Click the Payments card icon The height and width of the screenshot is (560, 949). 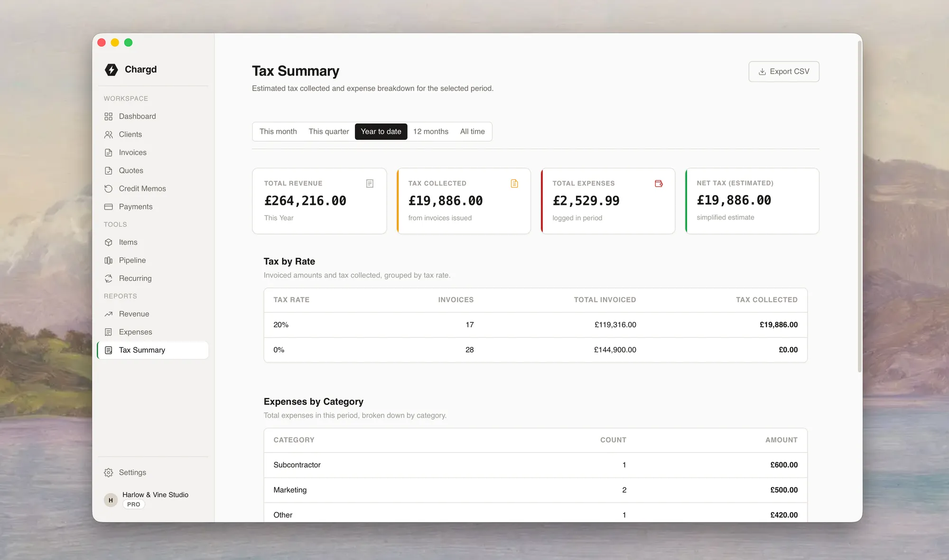tap(109, 207)
